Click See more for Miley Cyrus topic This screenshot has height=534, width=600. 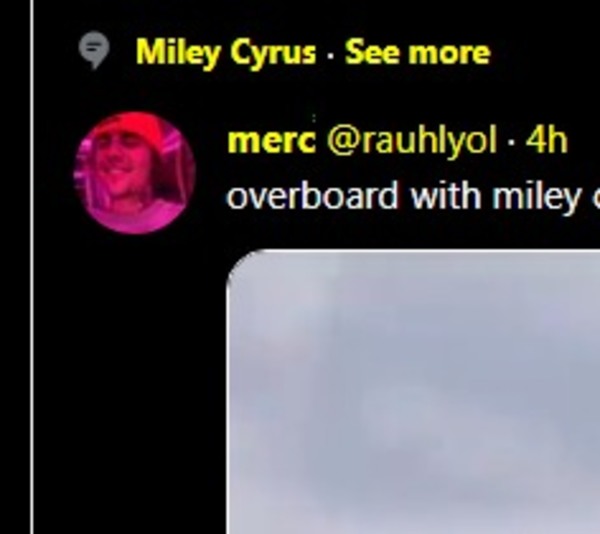click(x=417, y=52)
